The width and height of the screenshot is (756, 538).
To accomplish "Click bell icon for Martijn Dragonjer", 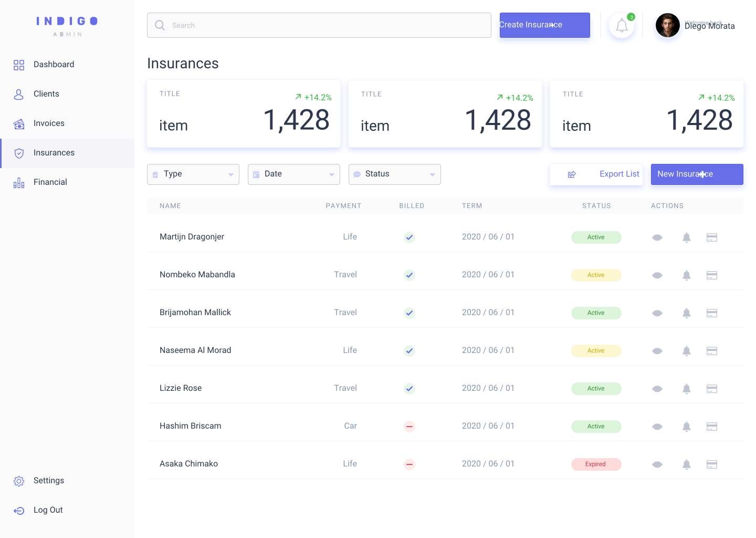I will (x=687, y=237).
